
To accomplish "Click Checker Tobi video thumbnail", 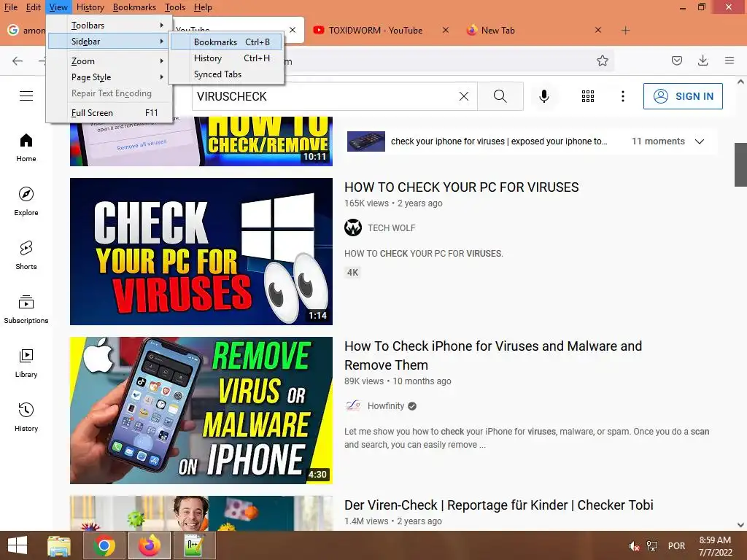I will [x=201, y=513].
